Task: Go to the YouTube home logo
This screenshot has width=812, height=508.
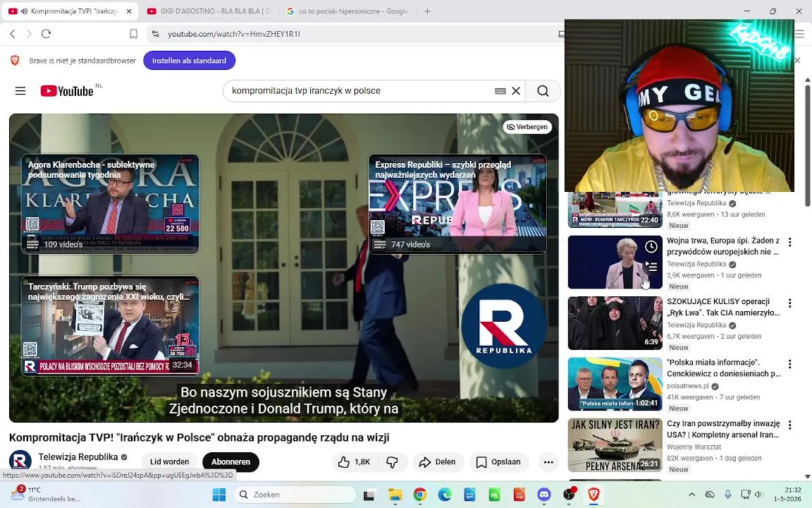Action: 67,91
